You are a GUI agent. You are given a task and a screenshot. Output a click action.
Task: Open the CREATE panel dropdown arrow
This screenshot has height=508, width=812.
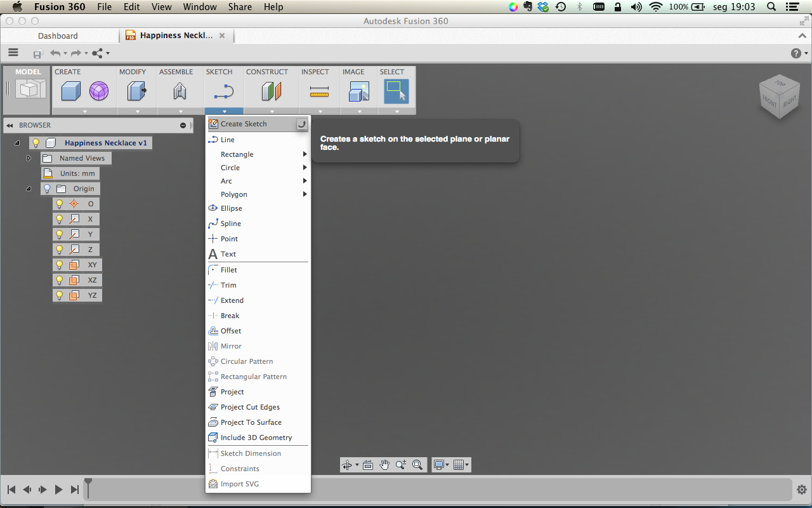(84, 112)
